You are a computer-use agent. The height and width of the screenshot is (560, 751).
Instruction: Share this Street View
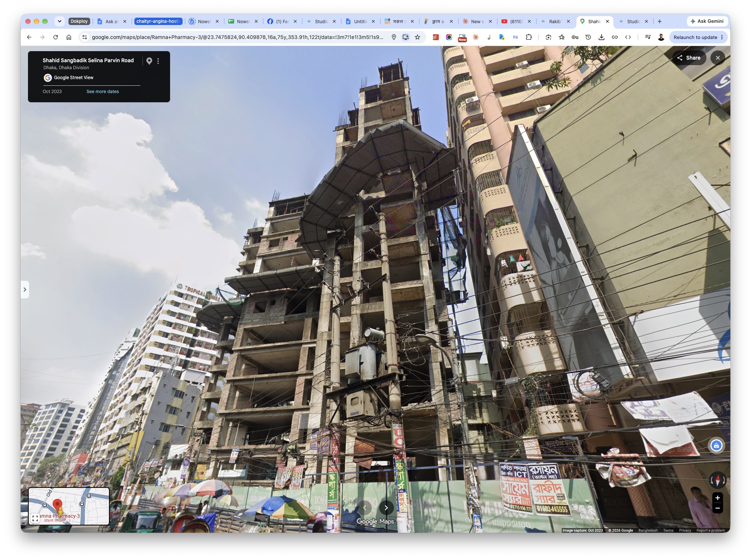[x=689, y=58]
